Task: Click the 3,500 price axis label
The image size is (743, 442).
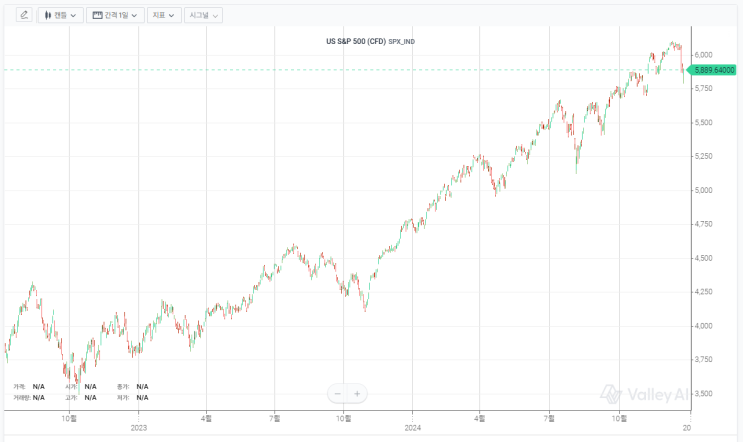Action: click(704, 394)
